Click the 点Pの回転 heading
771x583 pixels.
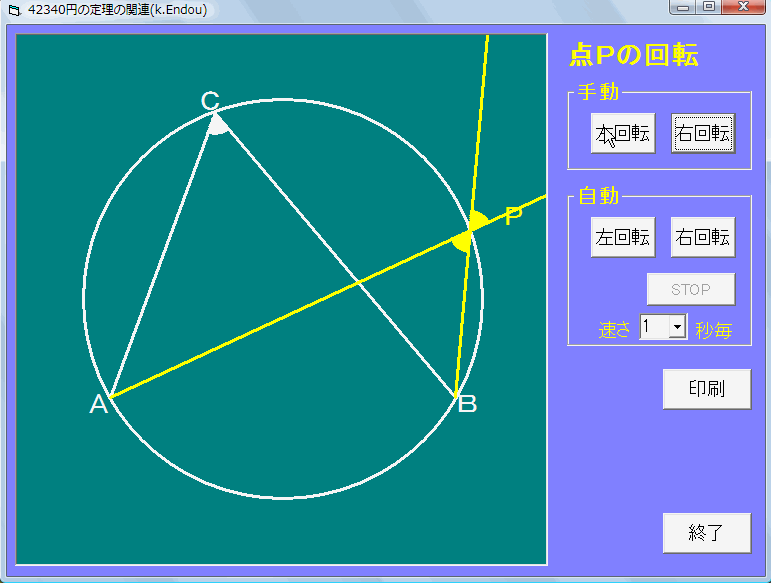pos(633,55)
